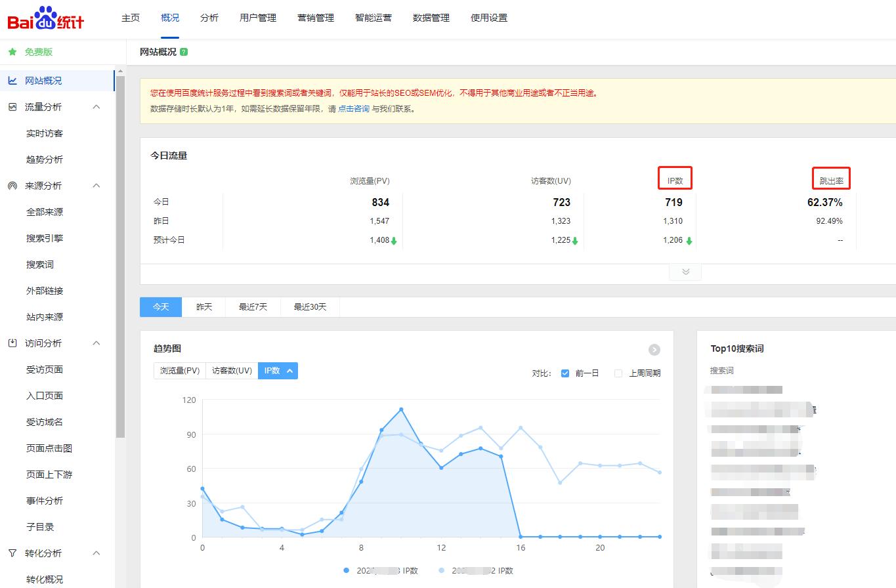Open the 点击咨询 link
This screenshot has height=588, width=896.
pyautogui.click(x=353, y=109)
